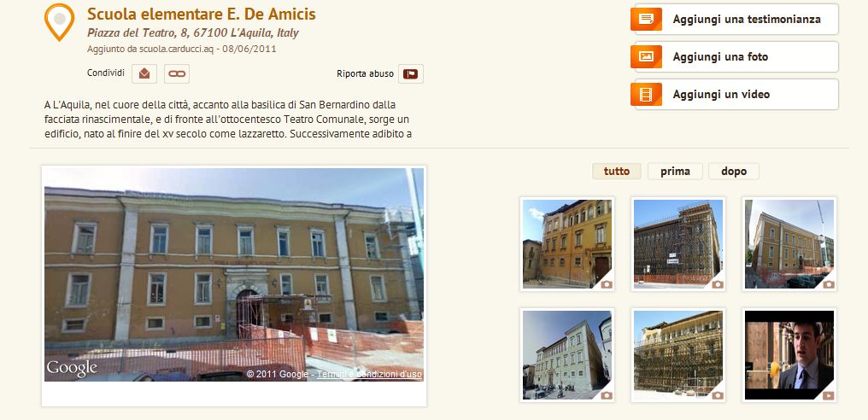
Task: Select the 'tutto' filter tab
Action: point(617,171)
